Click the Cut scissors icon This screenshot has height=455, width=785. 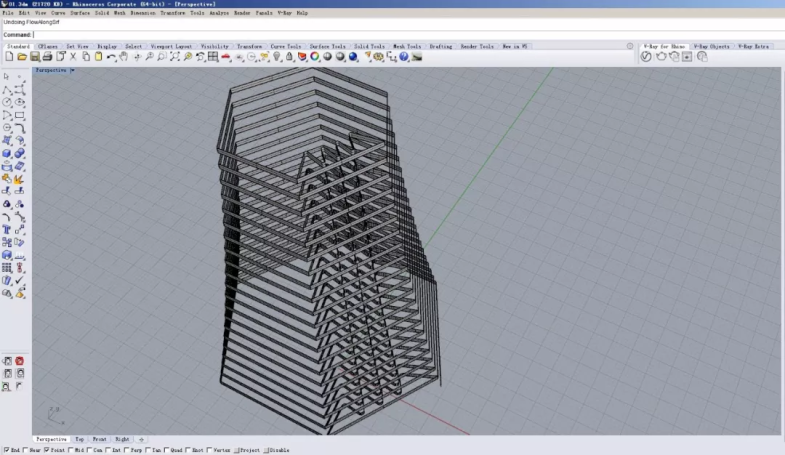[73, 57]
